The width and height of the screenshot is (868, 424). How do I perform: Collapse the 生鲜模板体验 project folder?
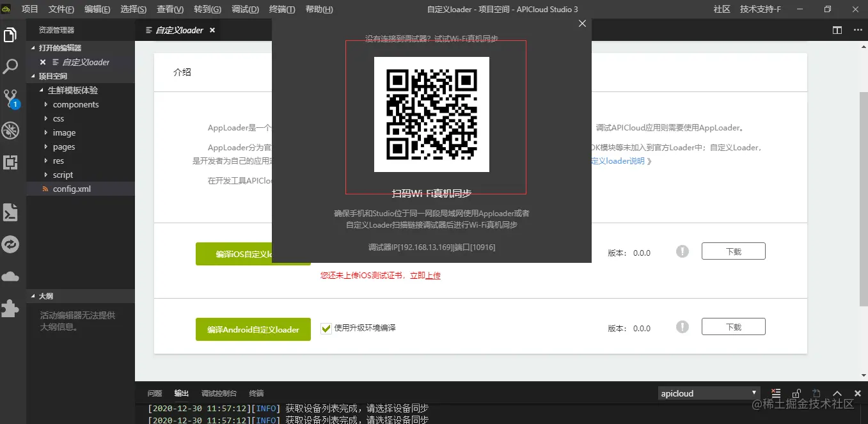81,90
